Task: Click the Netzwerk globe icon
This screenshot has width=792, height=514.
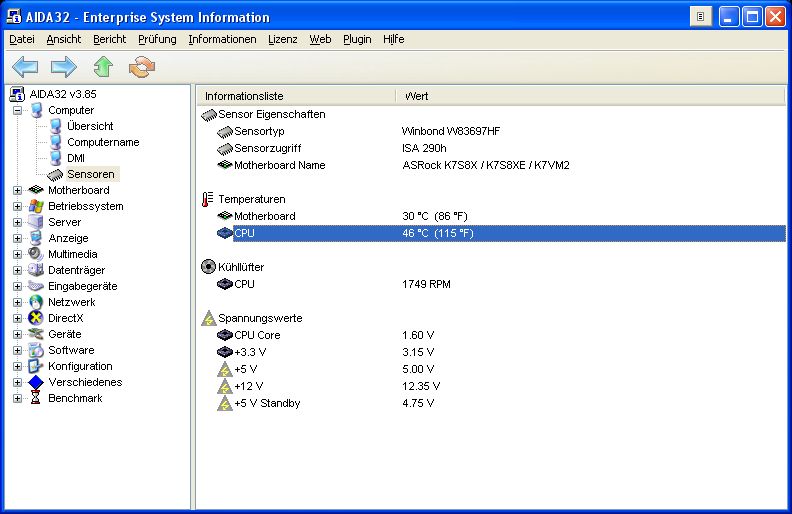Action: [x=36, y=302]
